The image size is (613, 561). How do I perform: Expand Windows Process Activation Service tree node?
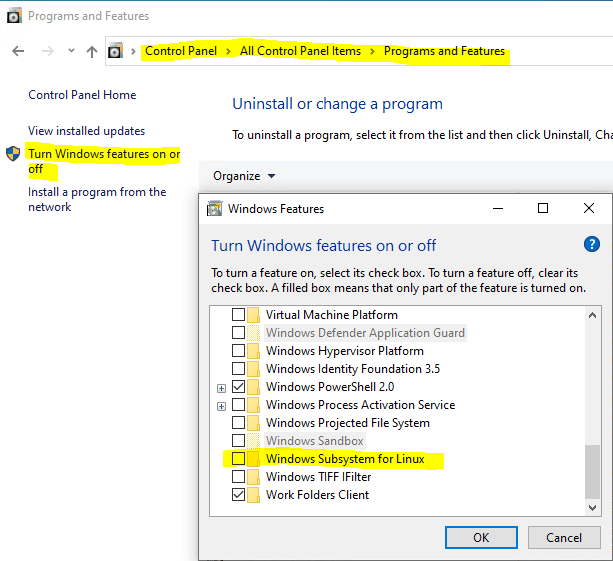click(x=221, y=406)
